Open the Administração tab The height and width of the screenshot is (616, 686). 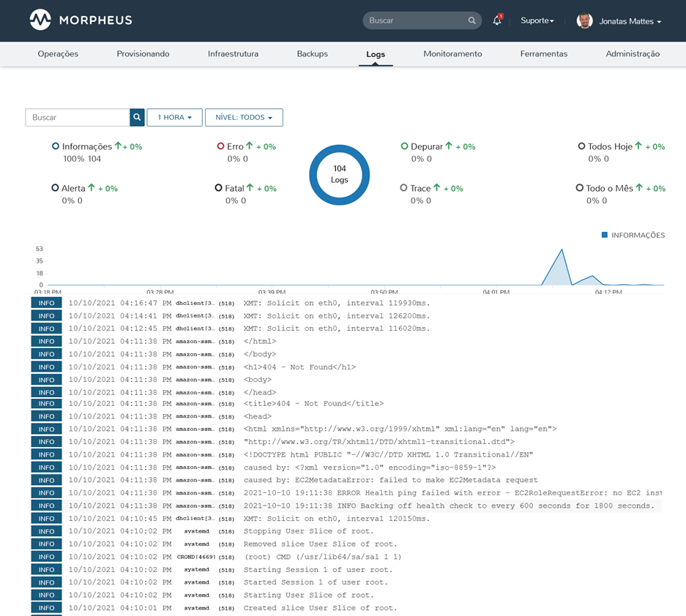pyautogui.click(x=633, y=54)
